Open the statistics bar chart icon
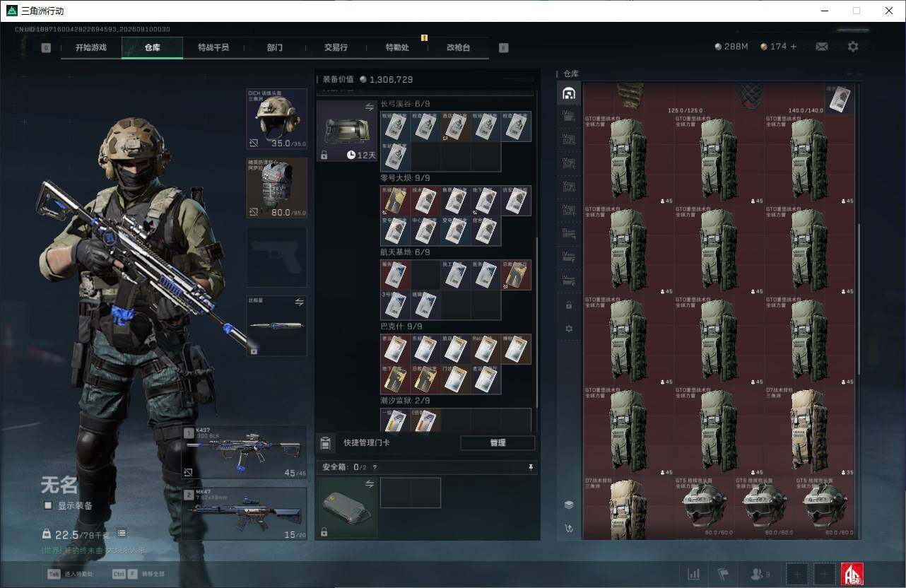This screenshot has height=588, width=906. 693,574
